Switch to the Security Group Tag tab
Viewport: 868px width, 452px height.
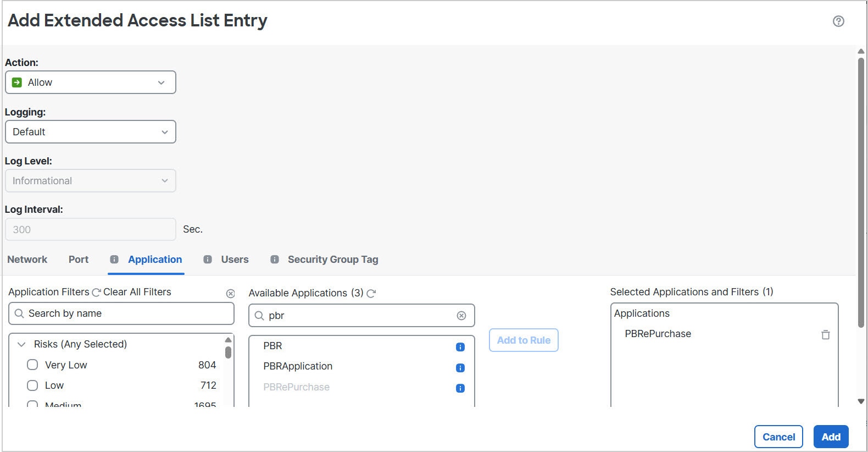point(332,260)
